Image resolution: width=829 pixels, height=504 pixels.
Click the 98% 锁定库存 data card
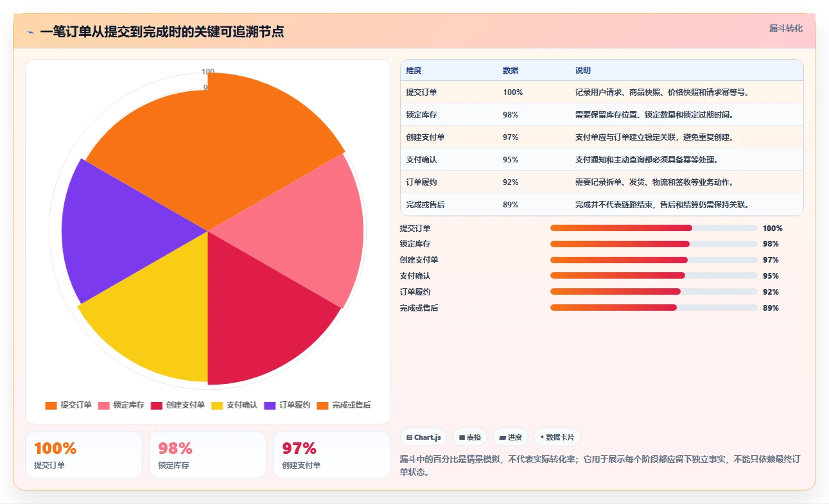click(x=207, y=455)
